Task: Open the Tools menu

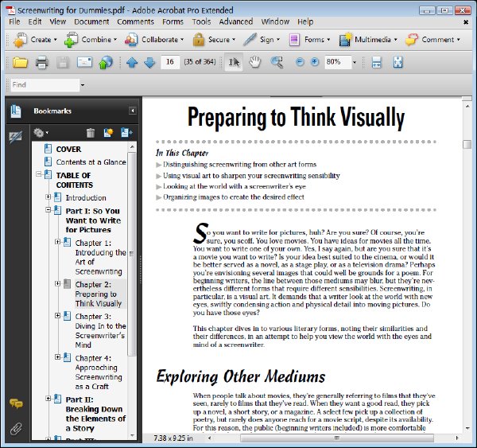Action: click(x=201, y=21)
